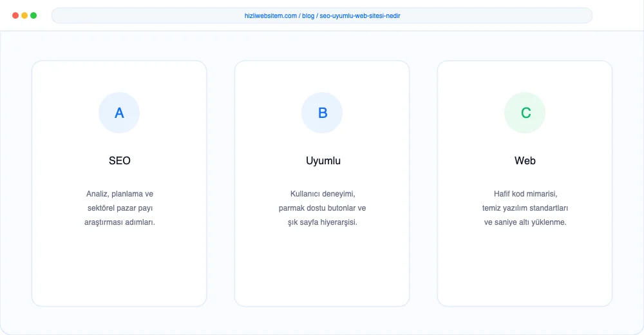The width and height of the screenshot is (644, 335).
Task: Click the green letter C circle icon
Action: 525,113
